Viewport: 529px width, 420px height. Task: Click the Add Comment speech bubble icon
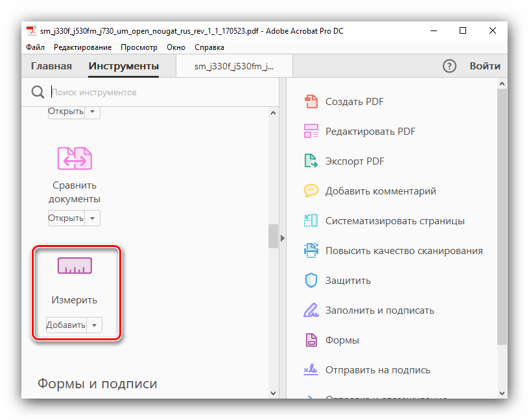click(311, 191)
